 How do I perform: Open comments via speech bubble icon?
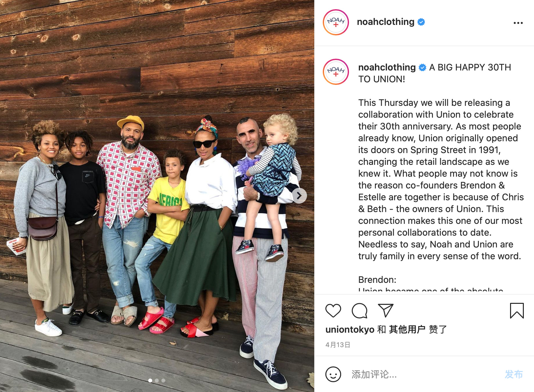tap(359, 311)
